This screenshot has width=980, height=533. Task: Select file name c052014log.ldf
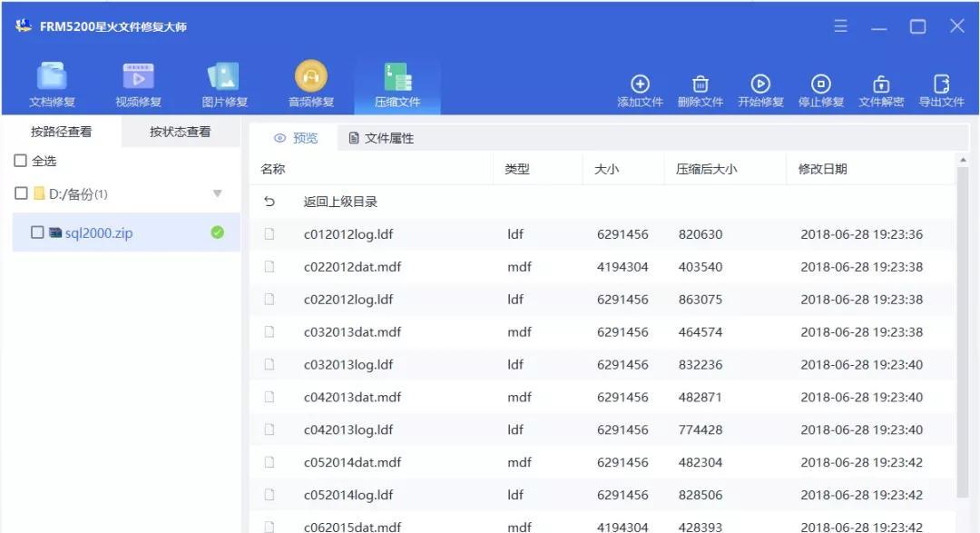[x=348, y=494]
